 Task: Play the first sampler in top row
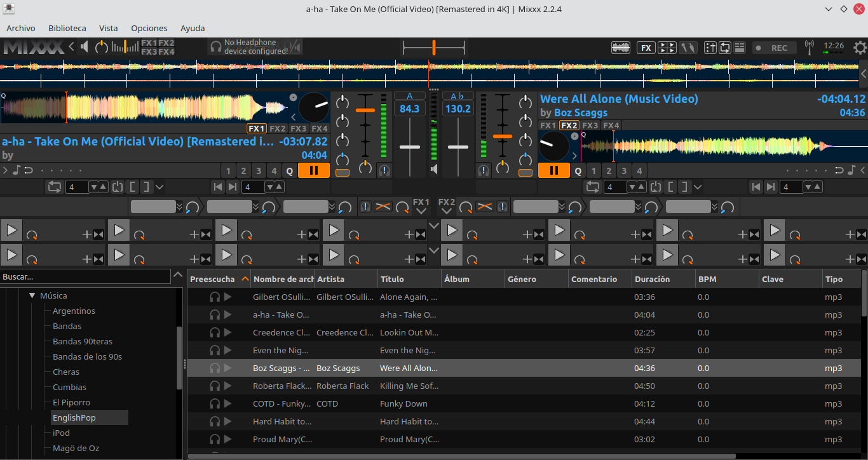[x=11, y=230]
